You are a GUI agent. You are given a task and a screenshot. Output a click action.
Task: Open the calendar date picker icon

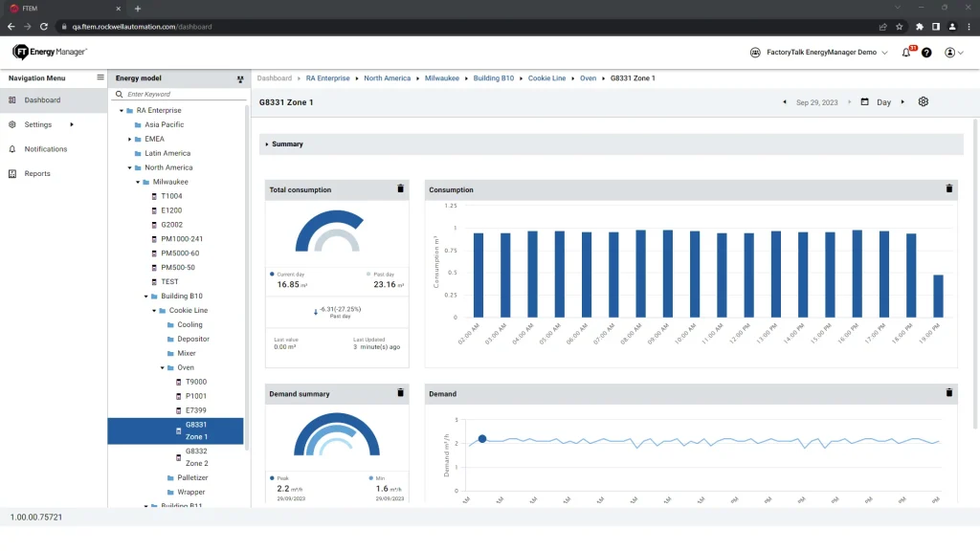(864, 102)
